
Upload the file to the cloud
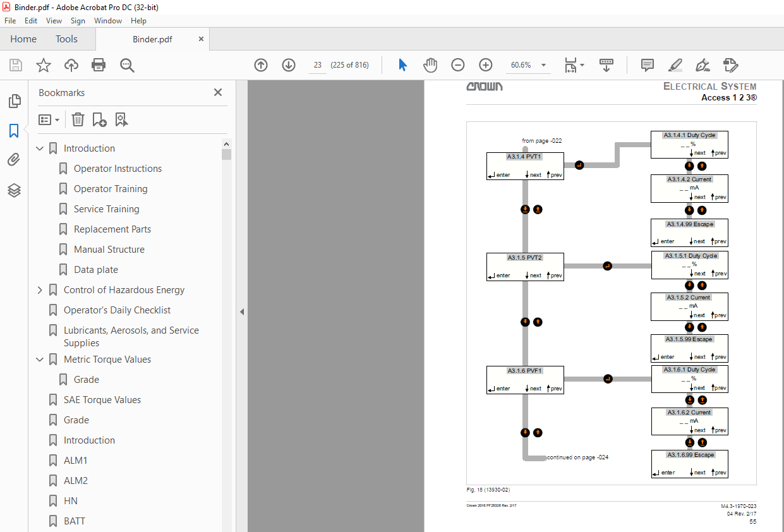[71, 65]
